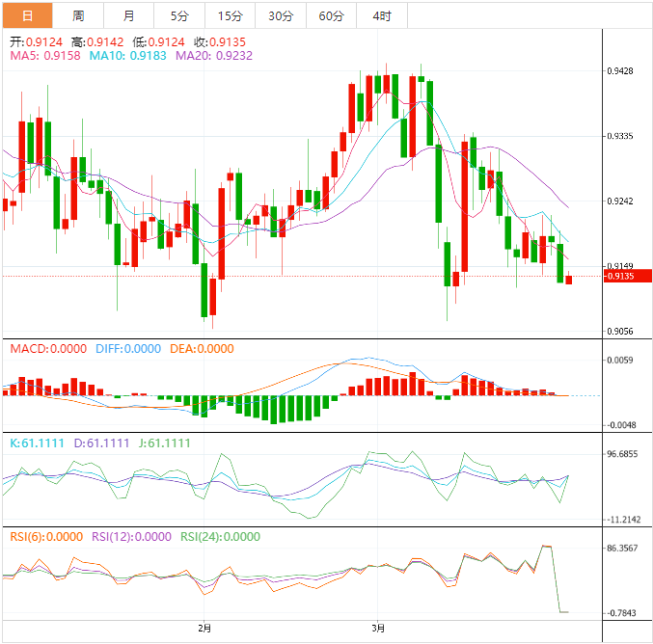Screen dimensions: 653x644
Task: Switch to the 60分 chart tab
Action: coord(332,15)
